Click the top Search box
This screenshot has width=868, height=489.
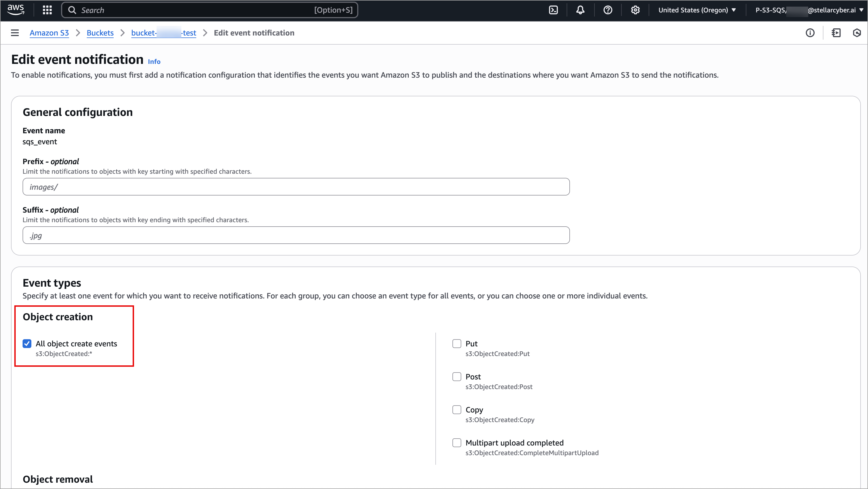209,10
